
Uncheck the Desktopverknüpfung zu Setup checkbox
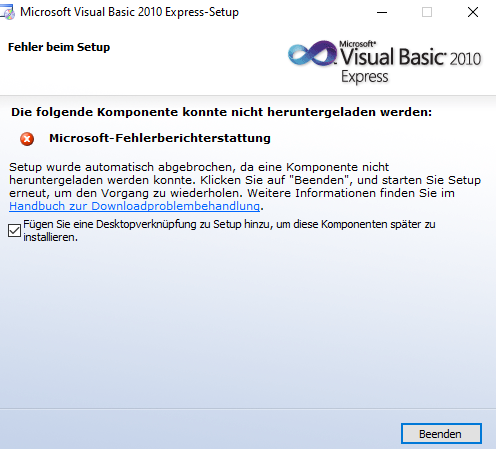[x=14, y=230]
